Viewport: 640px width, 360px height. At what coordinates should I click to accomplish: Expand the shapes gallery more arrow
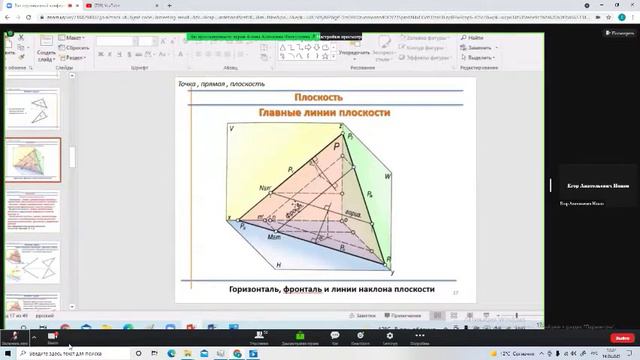coord(333,57)
